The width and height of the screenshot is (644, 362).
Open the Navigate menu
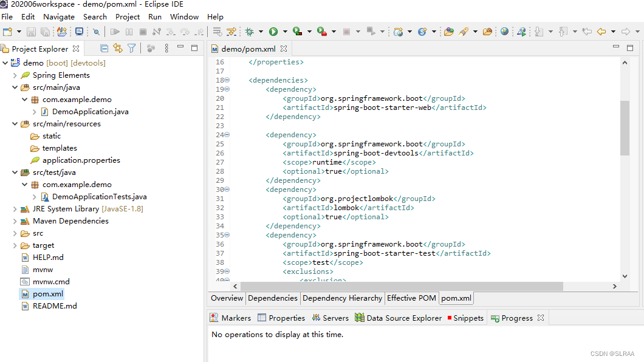click(59, 17)
